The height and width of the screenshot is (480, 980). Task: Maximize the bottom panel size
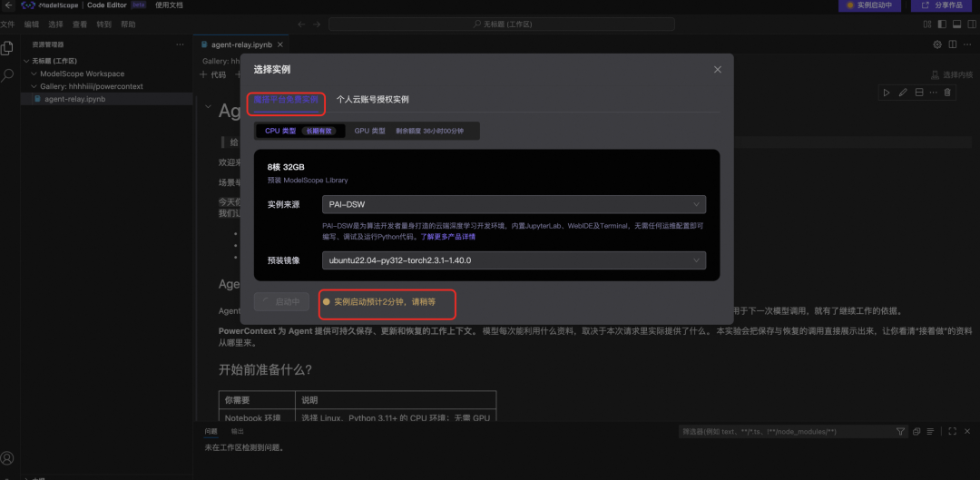pyautogui.click(x=953, y=431)
